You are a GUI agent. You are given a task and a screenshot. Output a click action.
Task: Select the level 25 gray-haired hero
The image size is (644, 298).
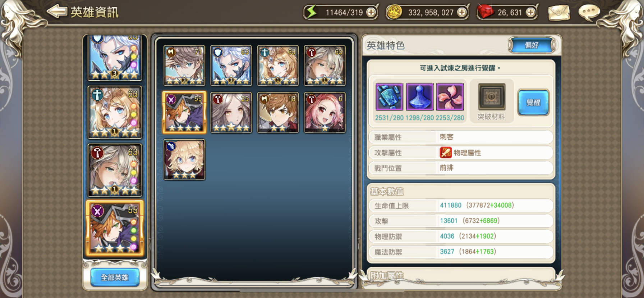[x=231, y=113]
